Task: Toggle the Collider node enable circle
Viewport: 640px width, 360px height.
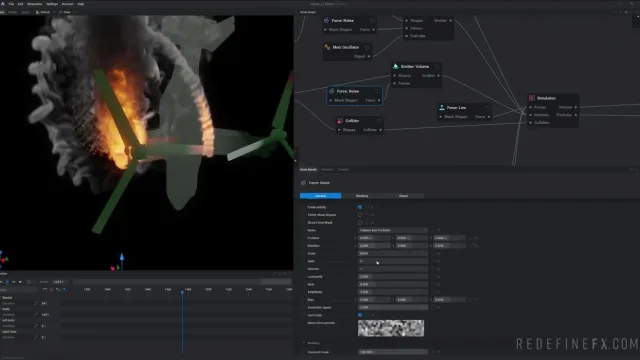Action: [379, 121]
